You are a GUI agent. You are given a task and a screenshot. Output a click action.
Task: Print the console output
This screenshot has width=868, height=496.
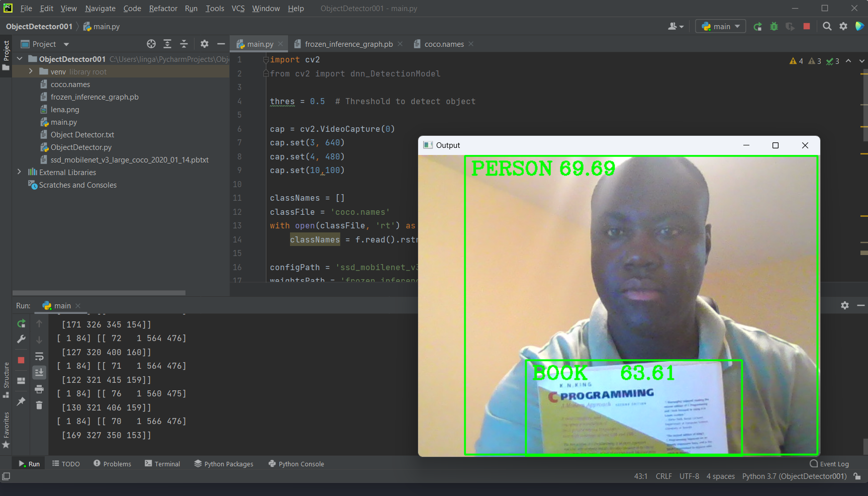(39, 389)
